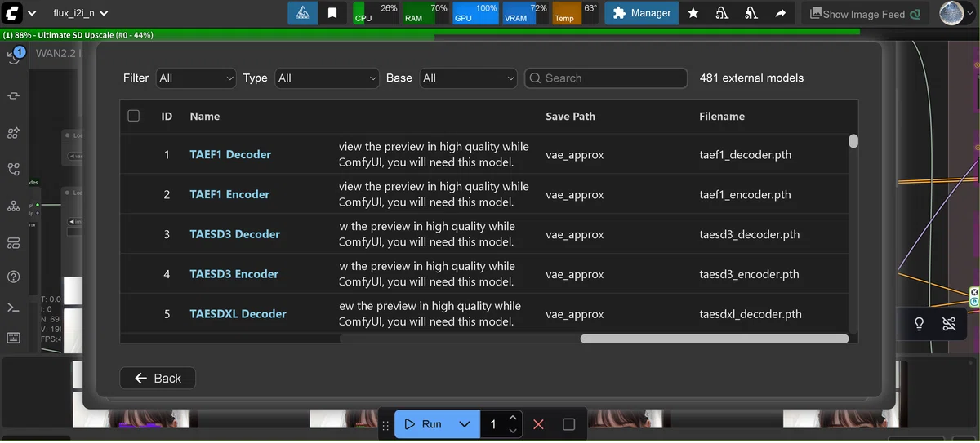This screenshot has width=980, height=443.
Task: Click the vertical scrollbar of model table
Action: pos(853,141)
